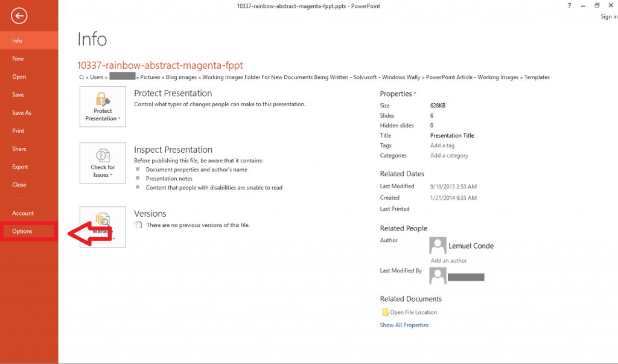Open PowerPoint Help via the question mark icon

point(569,5)
